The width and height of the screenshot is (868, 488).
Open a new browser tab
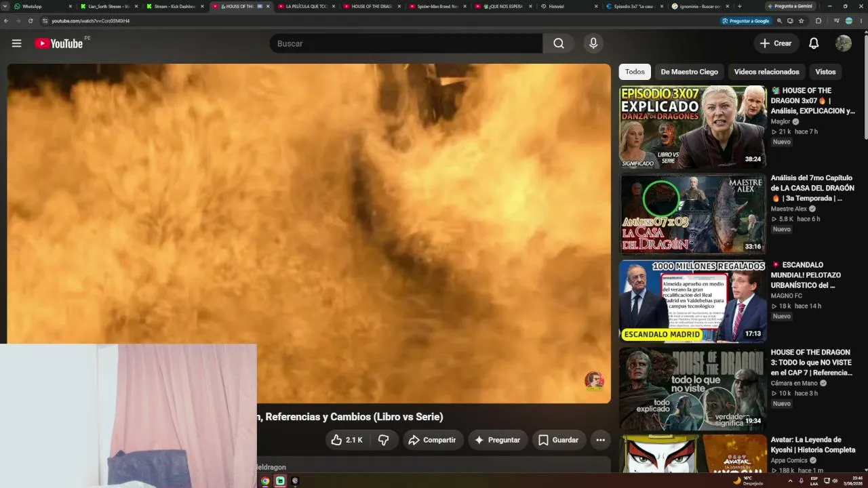(739, 6)
